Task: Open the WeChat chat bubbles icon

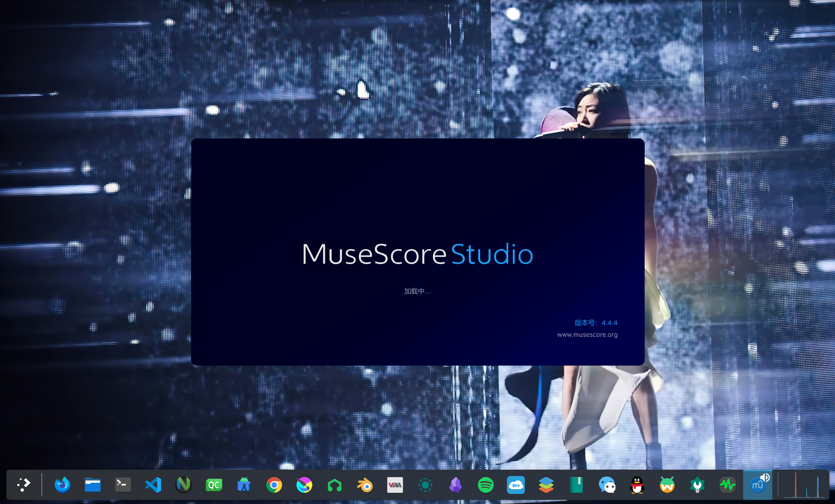Action: tap(607, 485)
